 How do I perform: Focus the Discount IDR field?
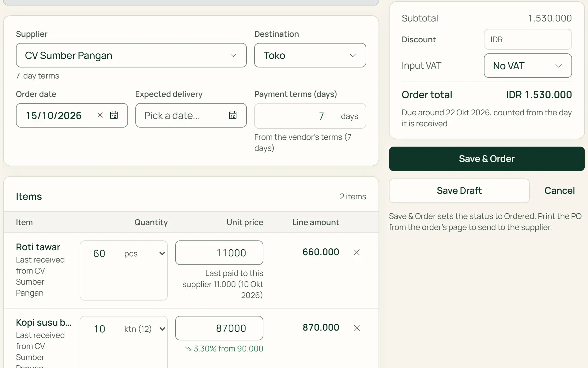pos(528,39)
